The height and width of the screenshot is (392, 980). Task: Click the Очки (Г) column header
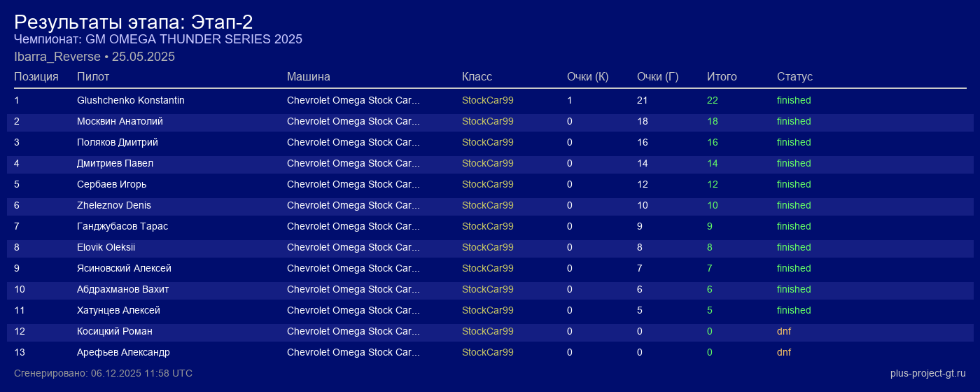pyautogui.click(x=657, y=76)
